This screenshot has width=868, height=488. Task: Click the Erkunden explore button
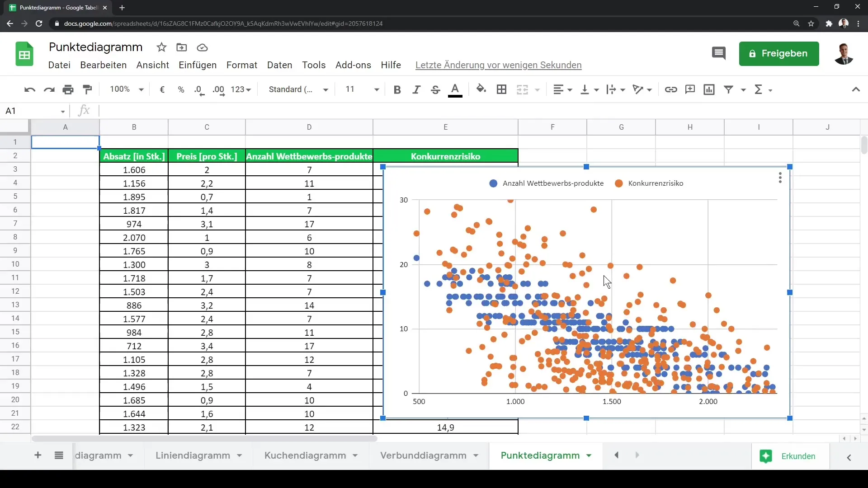coord(790,456)
